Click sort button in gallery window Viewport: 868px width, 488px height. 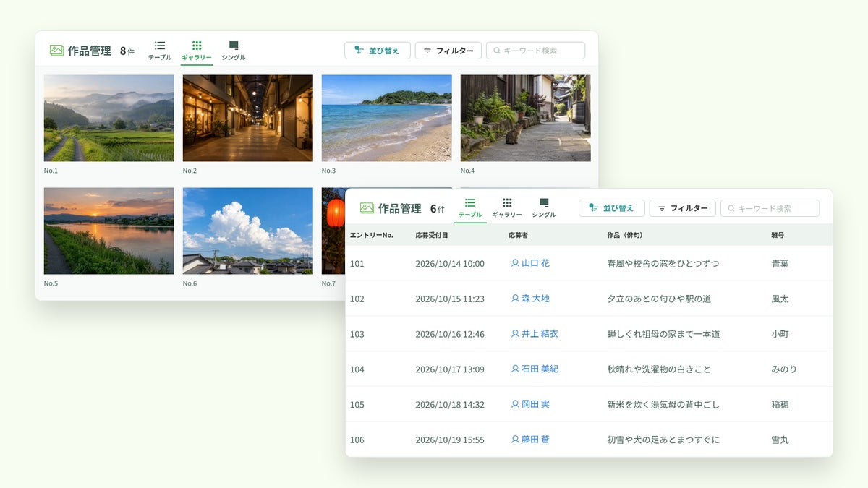coord(378,51)
